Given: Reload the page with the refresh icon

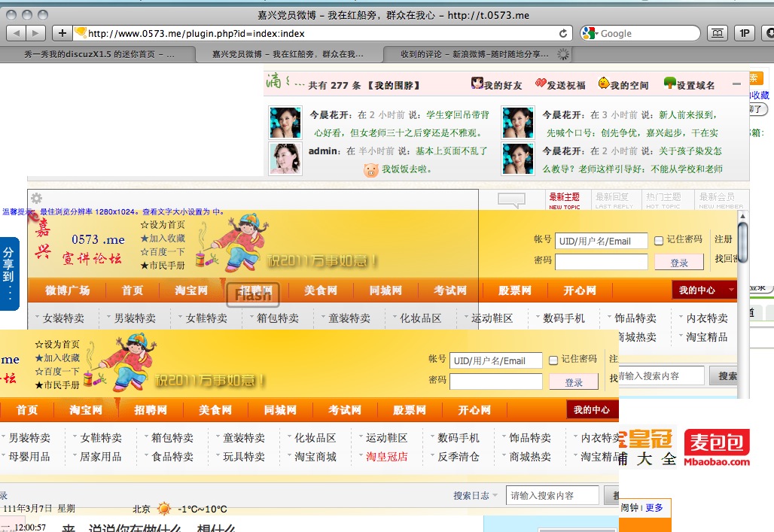Looking at the screenshot, I should pyautogui.click(x=562, y=33).
